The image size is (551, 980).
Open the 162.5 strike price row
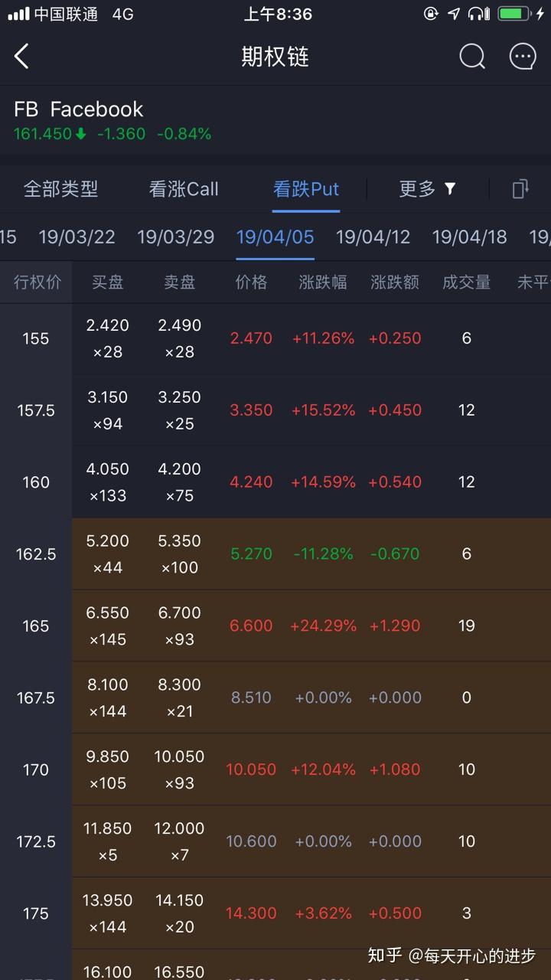point(36,554)
